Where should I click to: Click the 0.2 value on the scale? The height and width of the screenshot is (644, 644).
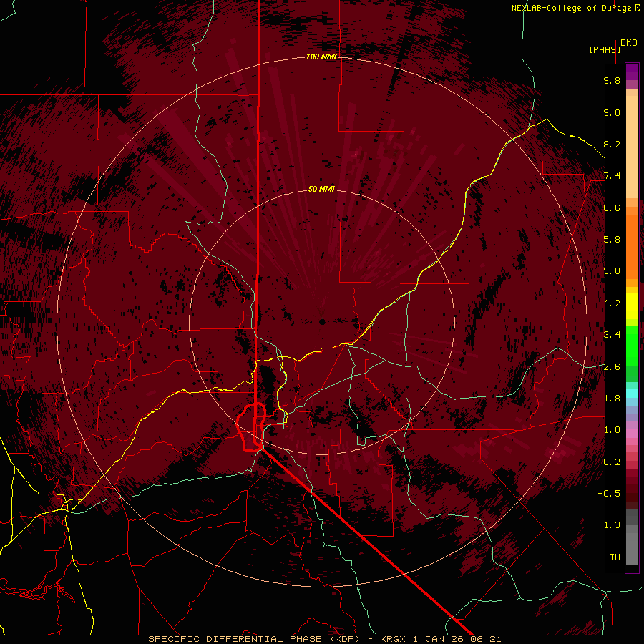click(x=612, y=462)
